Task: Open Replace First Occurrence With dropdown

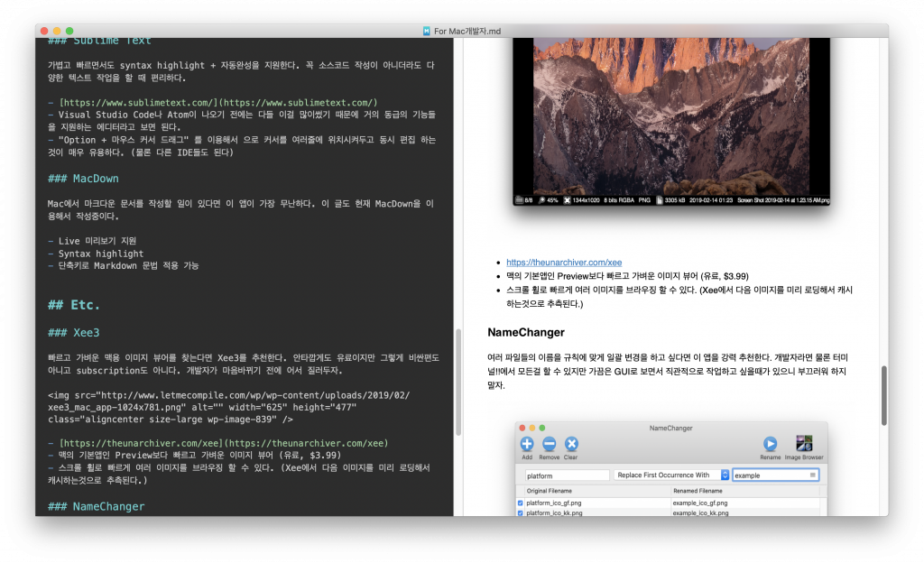Action: click(x=671, y=475)
